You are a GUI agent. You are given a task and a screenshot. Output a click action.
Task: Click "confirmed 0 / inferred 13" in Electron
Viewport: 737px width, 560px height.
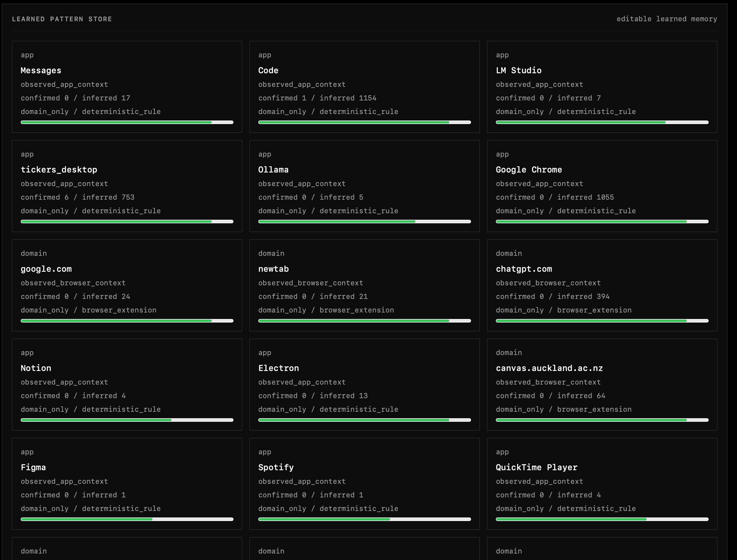pos(313,396)
